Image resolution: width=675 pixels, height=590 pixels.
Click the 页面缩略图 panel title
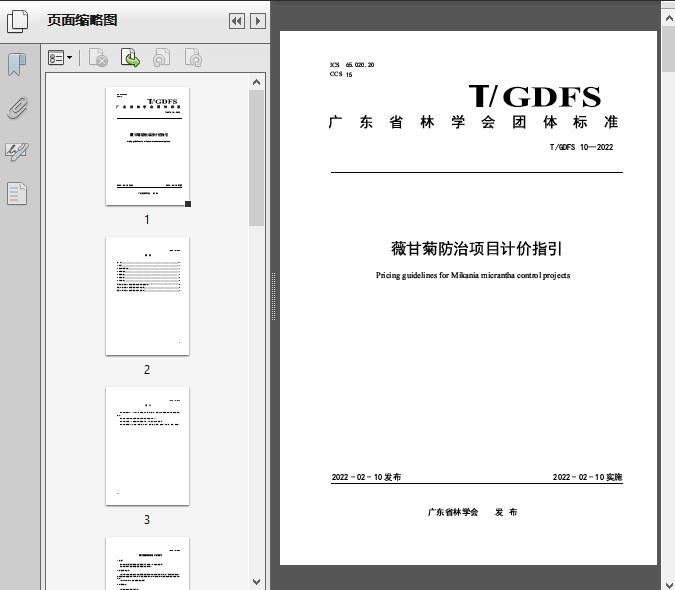tap(82, 20)
